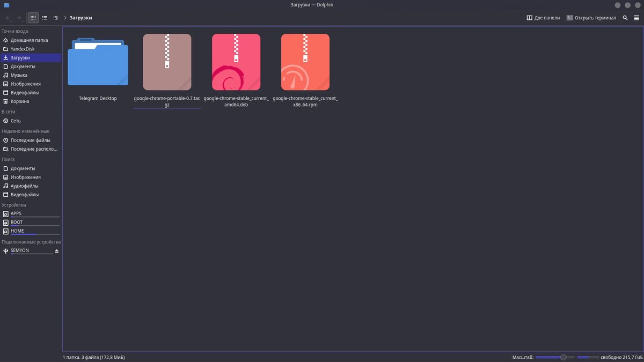The height and width of the screenshot is (362, 644).
Task: Show Последние файлы recent files
Action: [x=31, y=140]
